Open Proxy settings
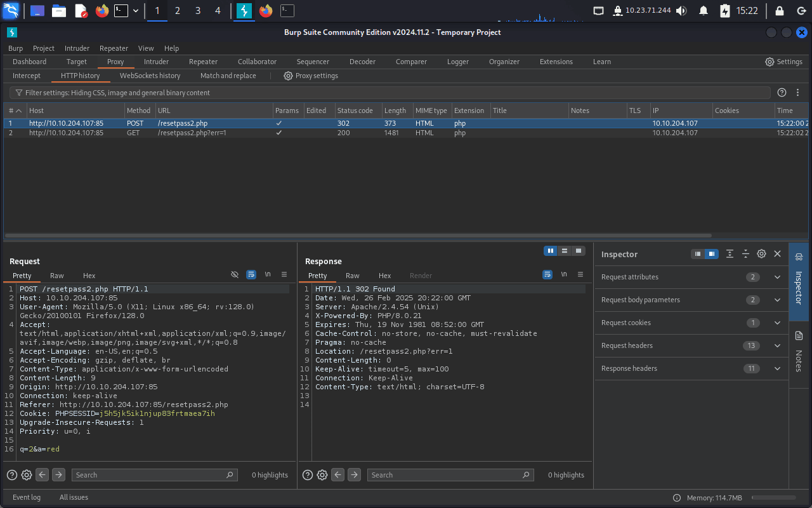 point(311,76)
